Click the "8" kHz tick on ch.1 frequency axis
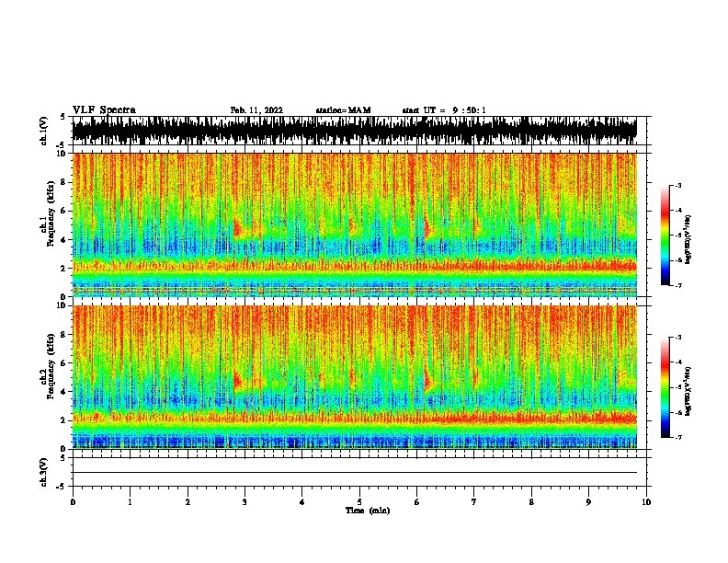The height and width of the screenshot is (563, 728). [64, 182]
